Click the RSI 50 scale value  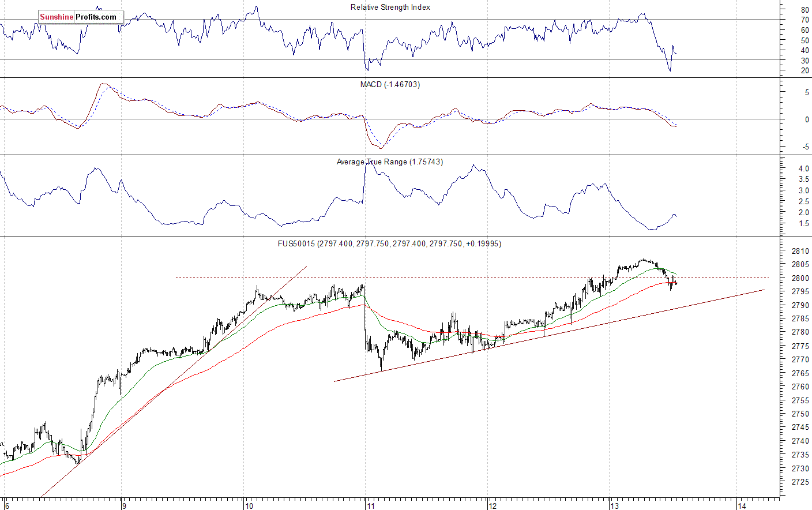click(805, 40)
